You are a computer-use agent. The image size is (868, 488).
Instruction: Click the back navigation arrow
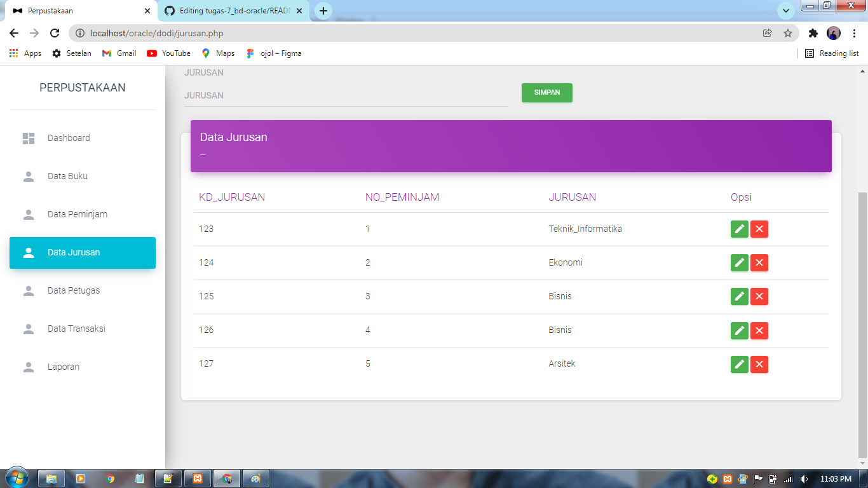pyautogui.click(x=13, y=32)
